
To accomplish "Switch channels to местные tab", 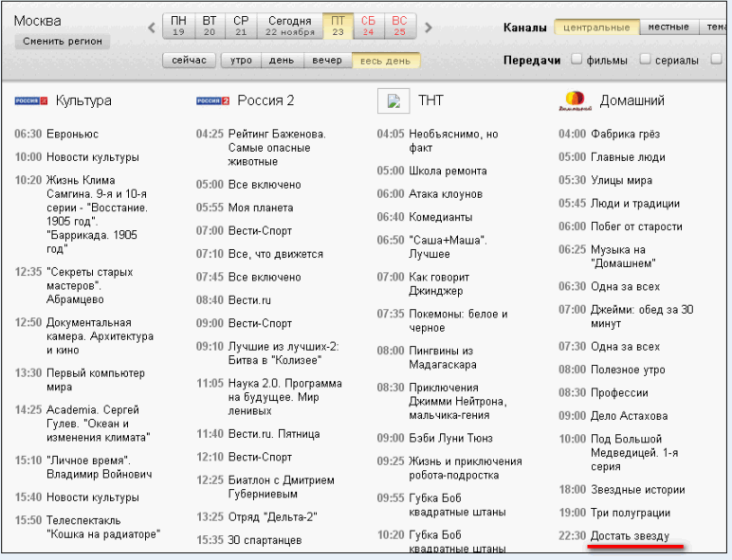I will [x=668, y=27].
